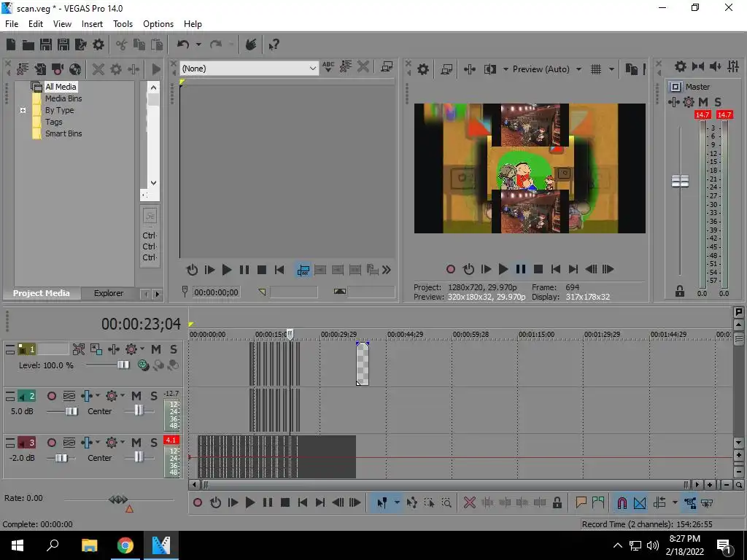747x560 pixels.
Task: Select the Smart Bins folder
Action: click(63, 134)
